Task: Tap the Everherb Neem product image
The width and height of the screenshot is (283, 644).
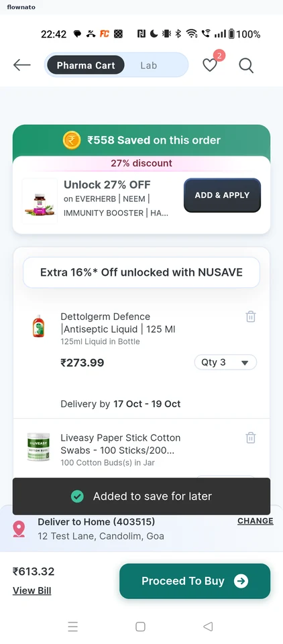Action: click(40, 201)
